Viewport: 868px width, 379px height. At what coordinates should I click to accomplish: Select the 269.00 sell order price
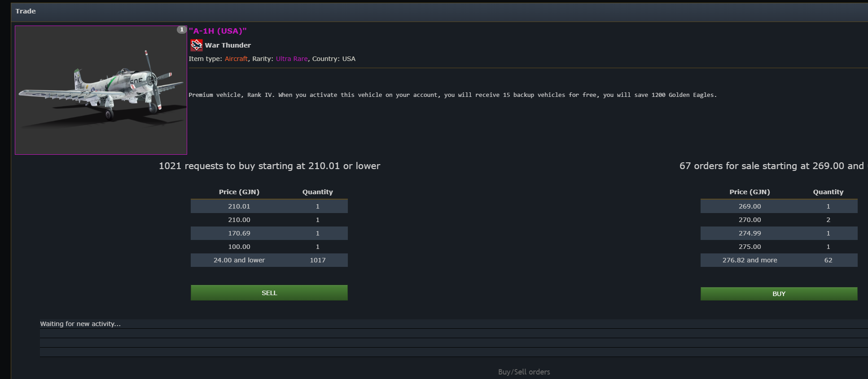(x=750, y=206)
